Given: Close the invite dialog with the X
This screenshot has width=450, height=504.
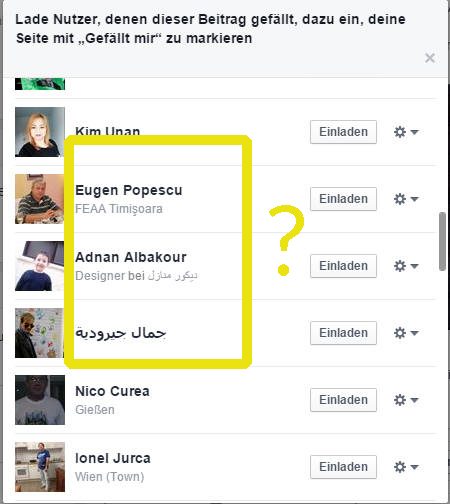Looking at the screenshot, I should pos(430,58).
